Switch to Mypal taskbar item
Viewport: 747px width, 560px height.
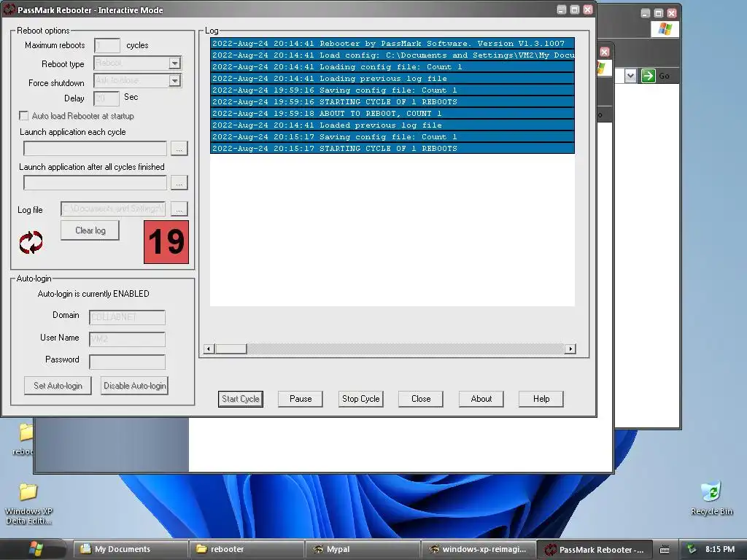click(363, 549)
